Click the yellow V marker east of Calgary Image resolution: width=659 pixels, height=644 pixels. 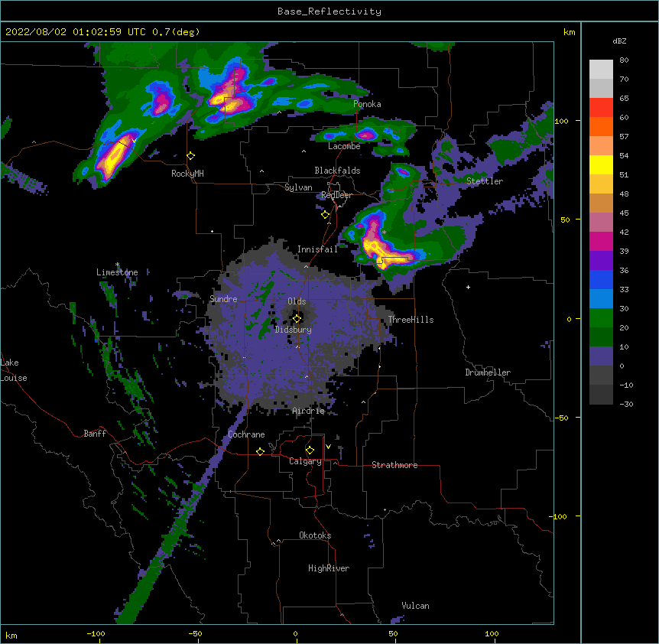[328, 447]
